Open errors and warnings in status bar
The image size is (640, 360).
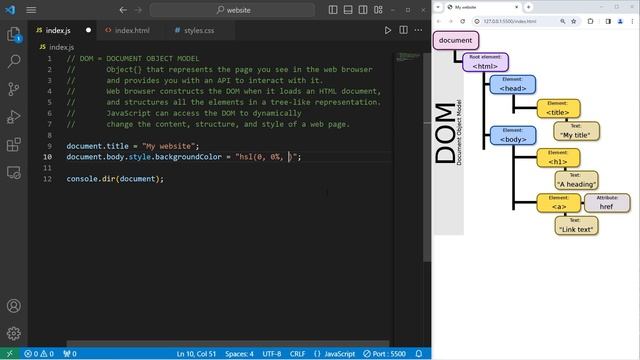pos(39,354)
